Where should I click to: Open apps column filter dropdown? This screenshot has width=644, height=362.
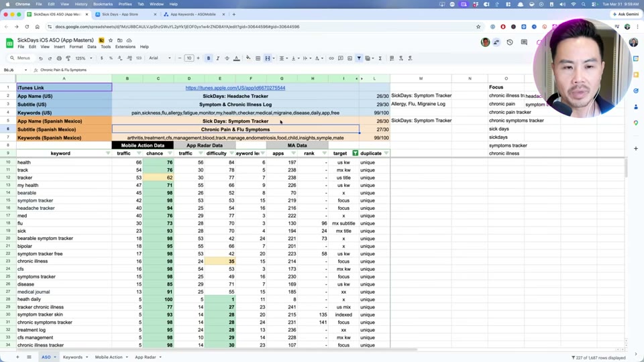coord(293,154)
